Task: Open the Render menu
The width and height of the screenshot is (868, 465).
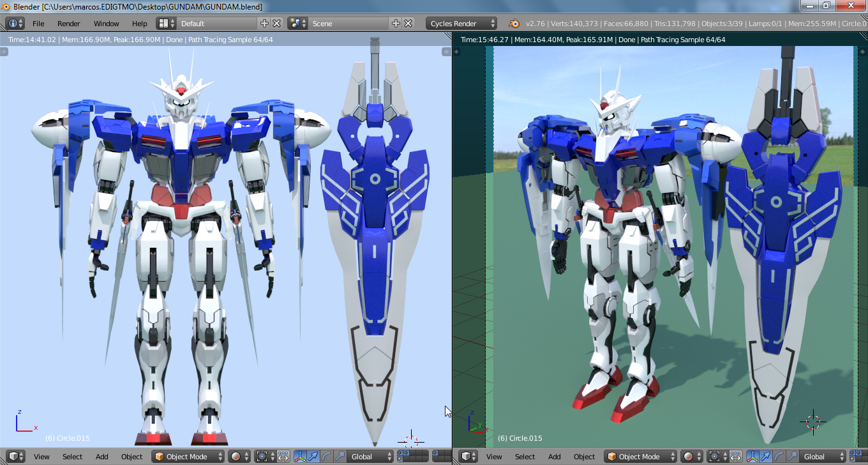Action: [x=69, y=24]
